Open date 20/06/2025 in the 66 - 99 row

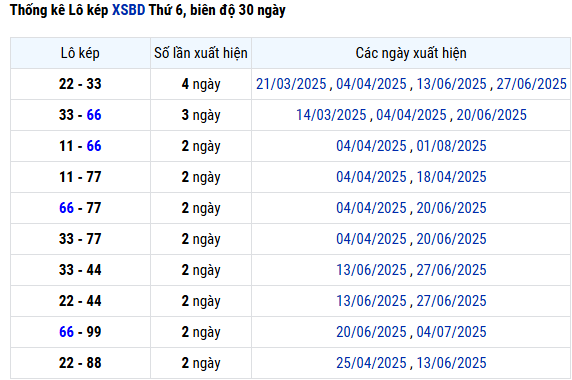point(371,332)
